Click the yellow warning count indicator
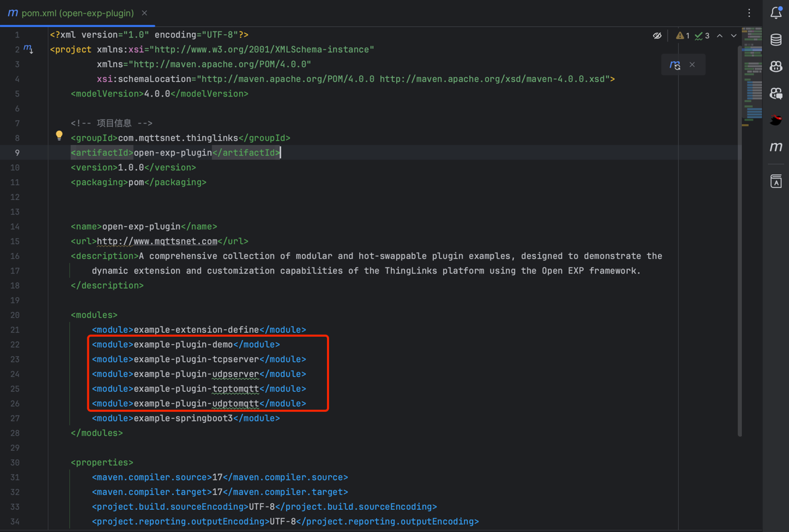The width and height of the screenshot is (789, 532). 683,36
